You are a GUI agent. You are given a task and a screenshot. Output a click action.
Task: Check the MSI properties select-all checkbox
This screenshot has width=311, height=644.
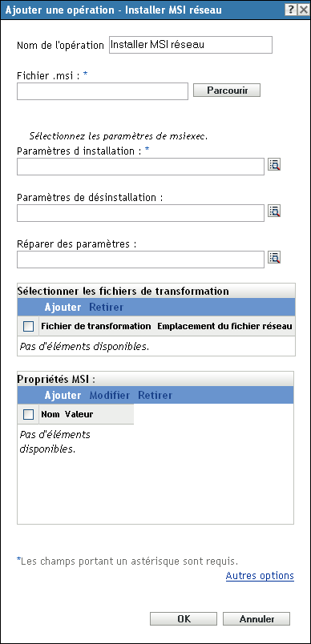[28, 415]
